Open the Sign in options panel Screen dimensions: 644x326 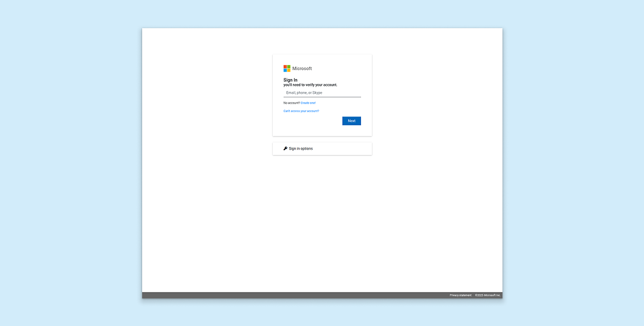(322, 149)
